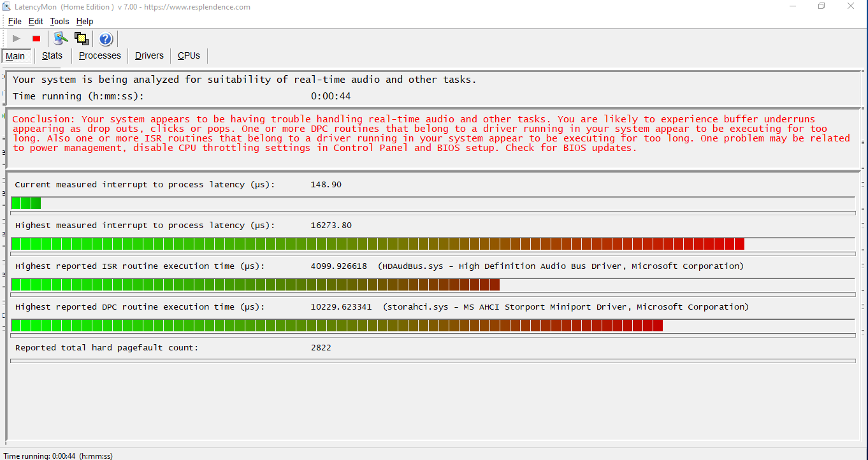The height and width of the screenshot is (460, 868).
Task: Click the 'Your system is being analyzed' line
Action: click(x=245, y=80)
